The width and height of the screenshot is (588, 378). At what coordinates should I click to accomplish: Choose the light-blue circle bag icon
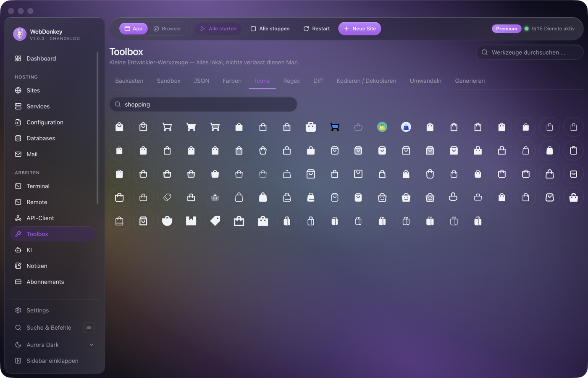(406, 127)
